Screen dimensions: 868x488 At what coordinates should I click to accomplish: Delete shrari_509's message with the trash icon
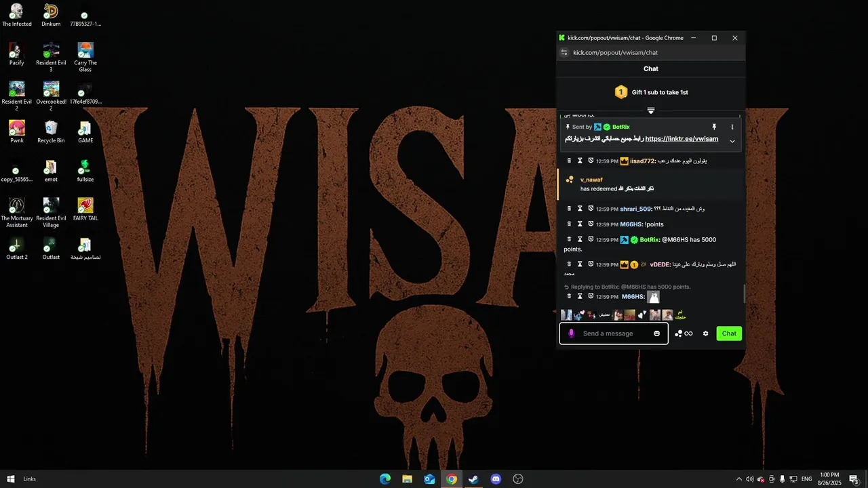click(569, 209)
